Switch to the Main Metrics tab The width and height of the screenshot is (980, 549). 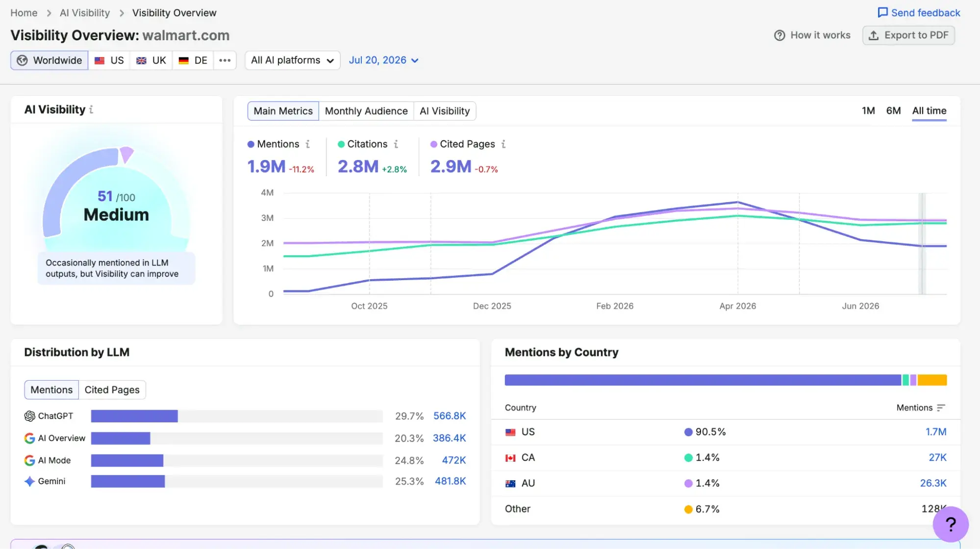283,111
